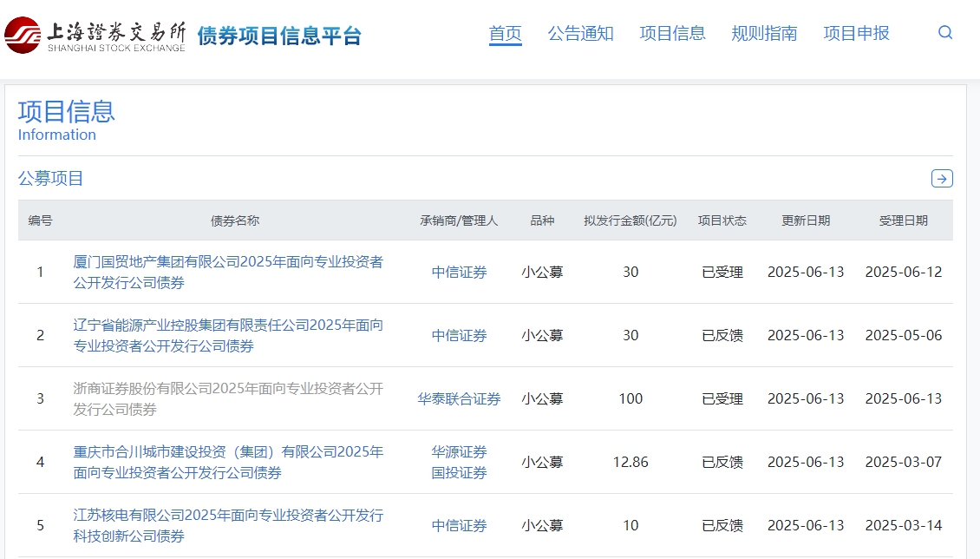980x559 pixels.
Task: Open 辽宁省能源产业控股集团 bond link
Action: coord(228,335)
